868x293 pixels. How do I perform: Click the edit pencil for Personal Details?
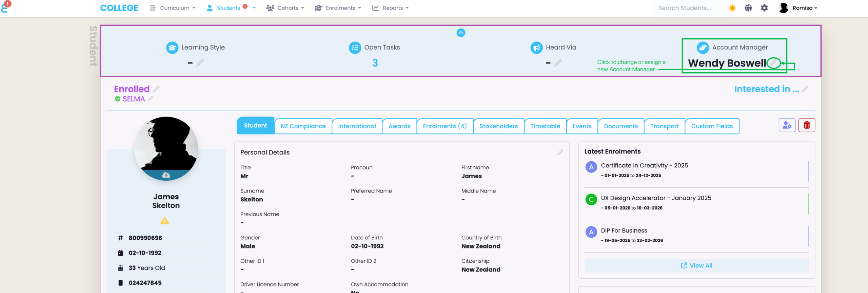(560, 152)
